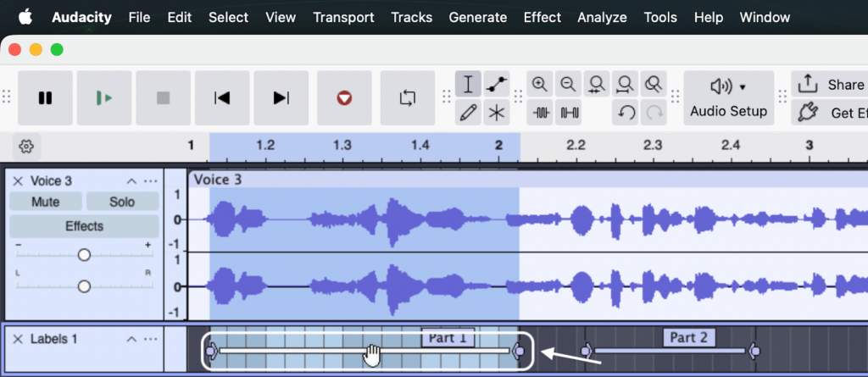Select the Draw pencil tool
Image resolution: width=868 pixels, height=377 pixels.
click(468, 112)
